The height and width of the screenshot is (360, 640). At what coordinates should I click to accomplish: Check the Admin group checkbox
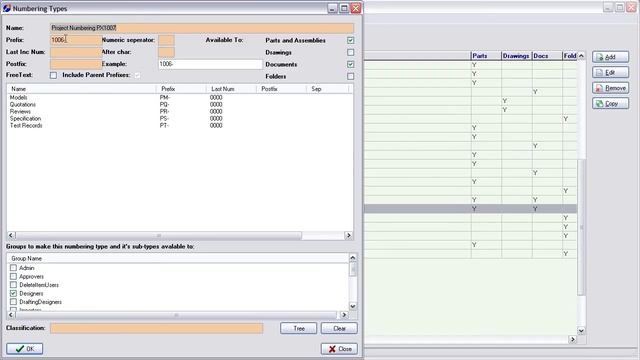tap(13, 268)
